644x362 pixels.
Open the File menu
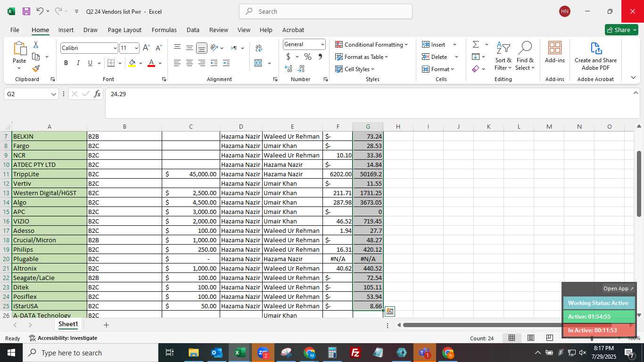click(15, 30)
